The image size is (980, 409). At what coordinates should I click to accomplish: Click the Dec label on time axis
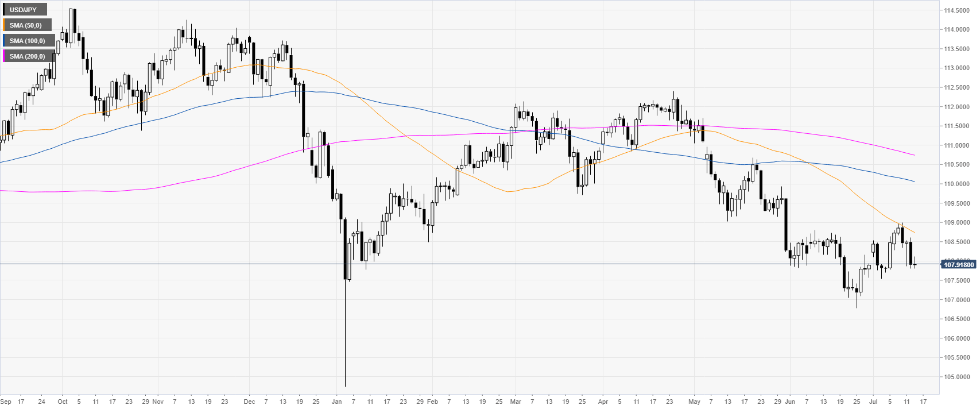pyautogui.click(x=249, y=402)
